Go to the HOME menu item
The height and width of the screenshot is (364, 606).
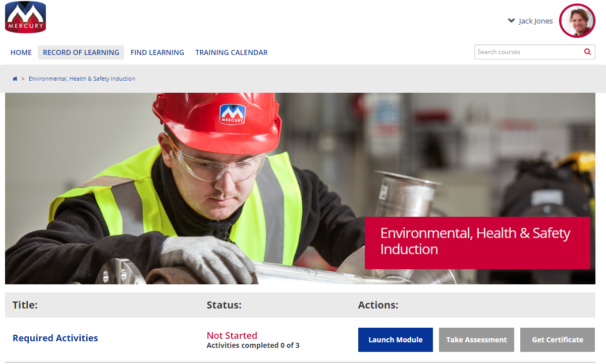tap(21, 52)
